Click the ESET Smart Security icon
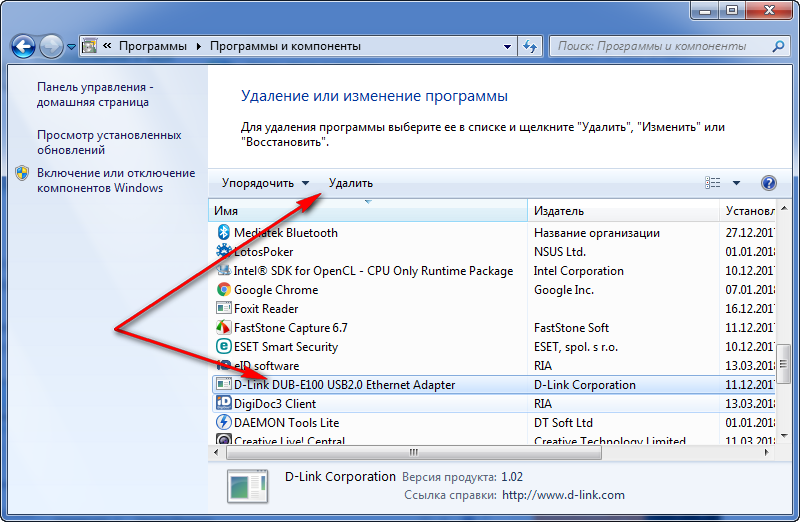This screenshot has width=800, height=522. [223, 346]
